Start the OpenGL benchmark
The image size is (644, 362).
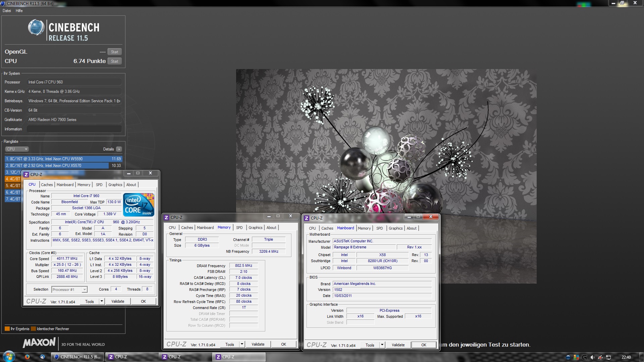tap(114, 52)
